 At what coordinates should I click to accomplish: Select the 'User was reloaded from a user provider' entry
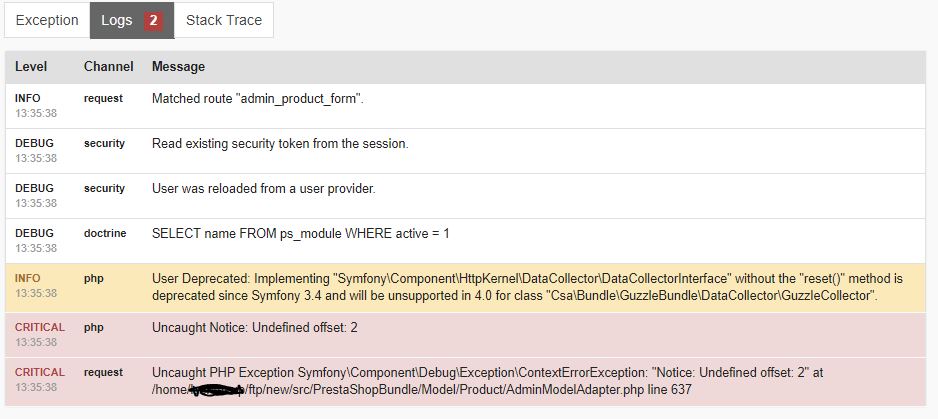pyautogui.click(x=263, y=189)
